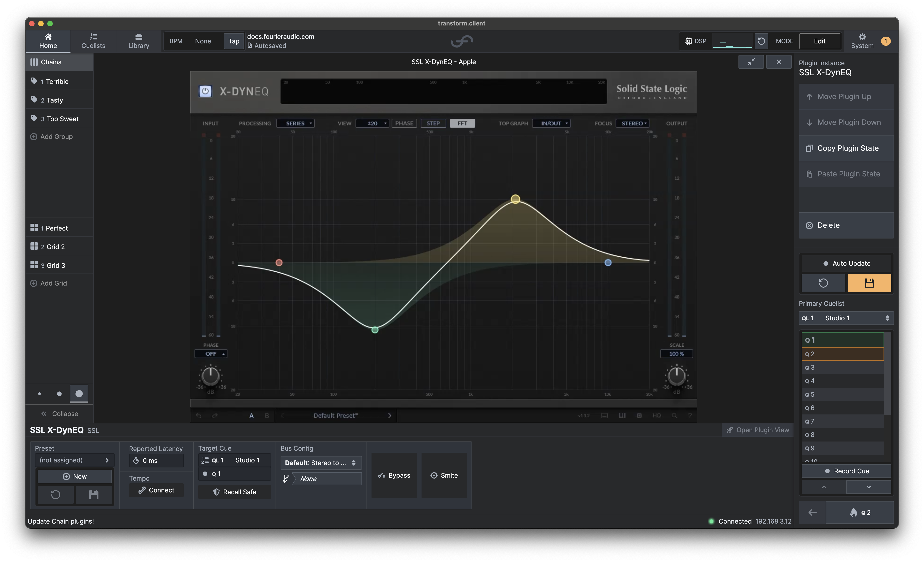Click the back arrow beside fire Q 2
Screen dimensions: 924x562
point(812,512)
